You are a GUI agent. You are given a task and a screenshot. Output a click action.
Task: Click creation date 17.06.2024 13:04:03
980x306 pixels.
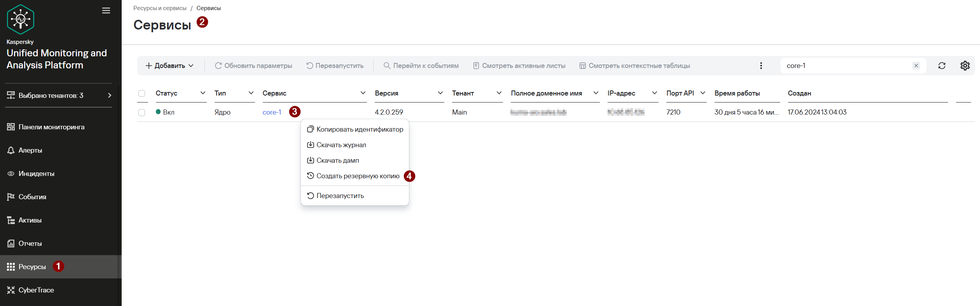(x=817, y=112)
